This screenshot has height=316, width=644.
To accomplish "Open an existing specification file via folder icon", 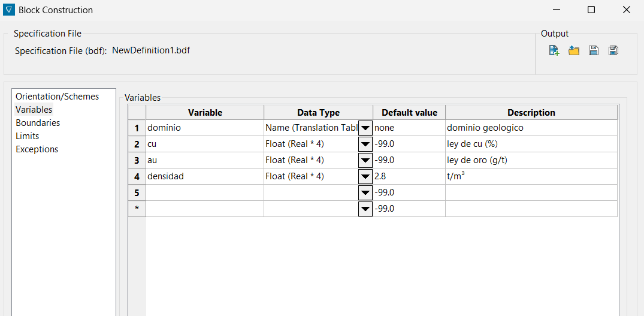I will [x=574, y=50].
